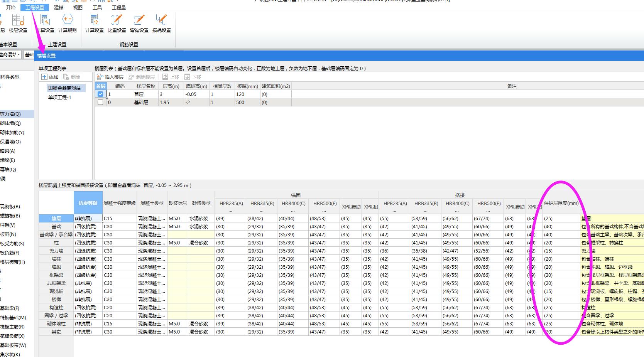Select 单项工程-1 in project list
Image resolution: width=644 pixels, height=357 pixels.
[60, 98]
